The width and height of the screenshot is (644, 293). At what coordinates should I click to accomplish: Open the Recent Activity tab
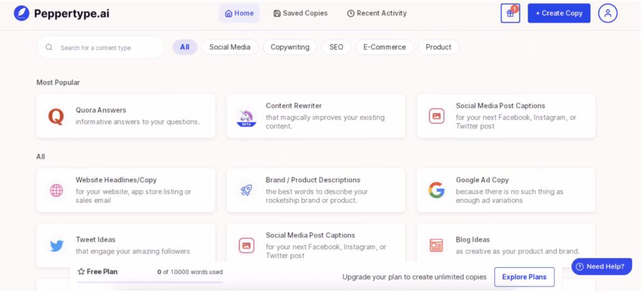pyautogui.click(x=377, y=13)
